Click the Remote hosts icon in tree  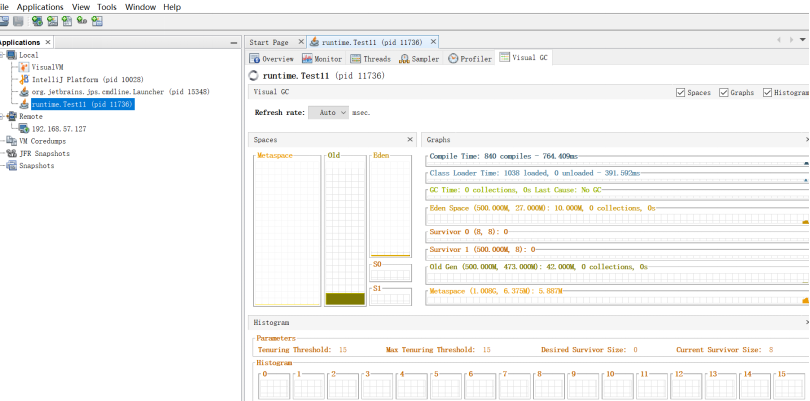click(12, 116)
